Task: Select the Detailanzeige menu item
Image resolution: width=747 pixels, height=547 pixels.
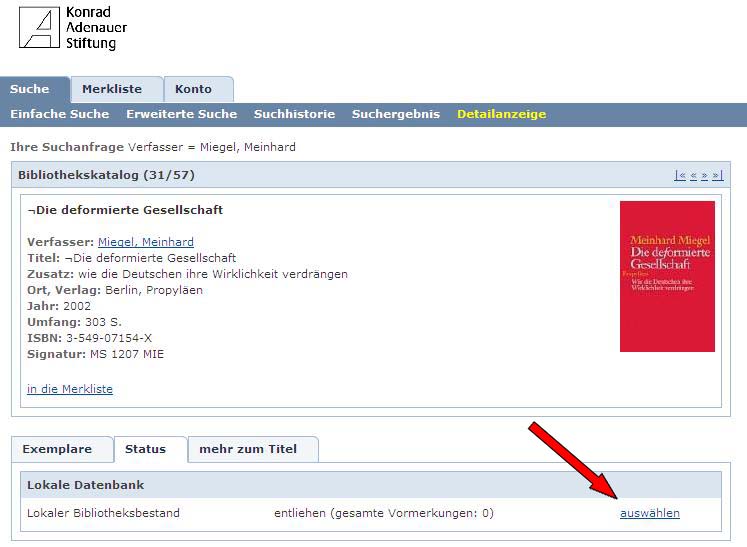Action: point(501,114)
